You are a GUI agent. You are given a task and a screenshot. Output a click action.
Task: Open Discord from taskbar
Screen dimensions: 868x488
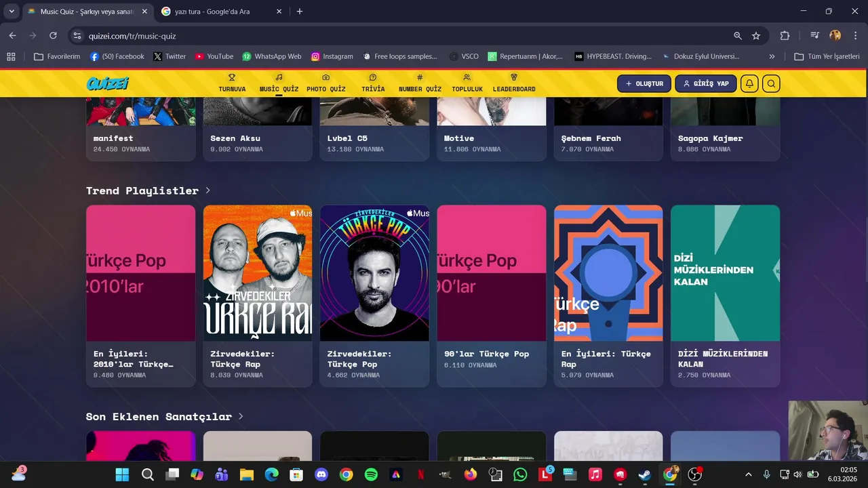point(321,474)
